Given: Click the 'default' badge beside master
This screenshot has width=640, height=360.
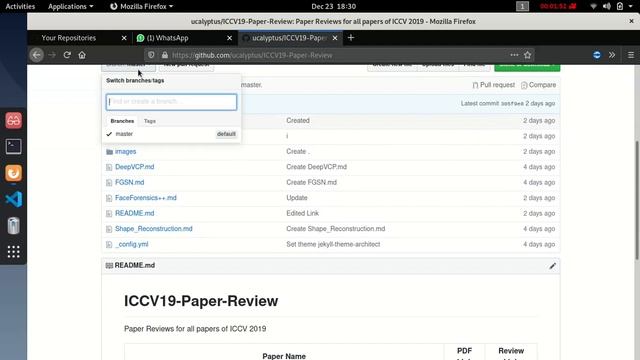Looking at the screenshot, I should pyautogui.click(x=226, y=134).
